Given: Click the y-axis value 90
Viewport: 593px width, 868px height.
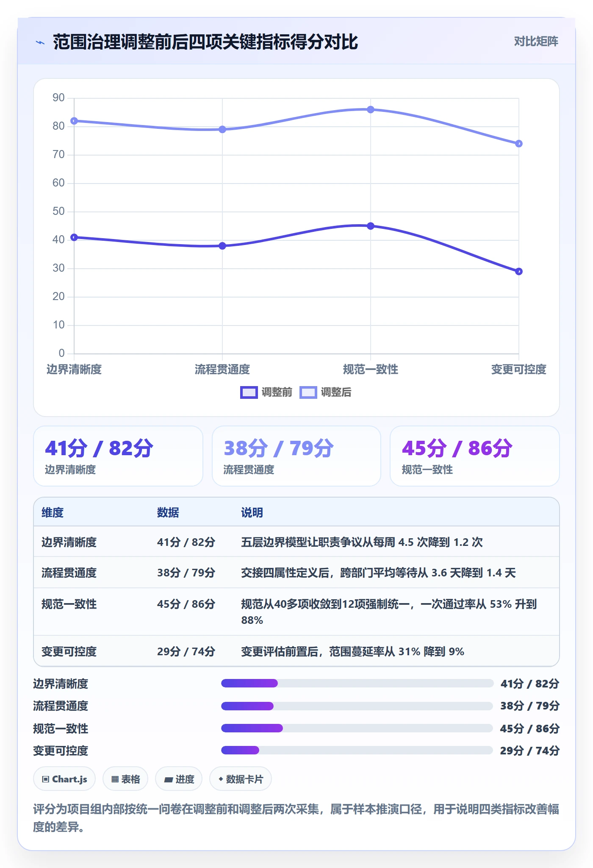Looking at the screenshot, I should [58, 98].
